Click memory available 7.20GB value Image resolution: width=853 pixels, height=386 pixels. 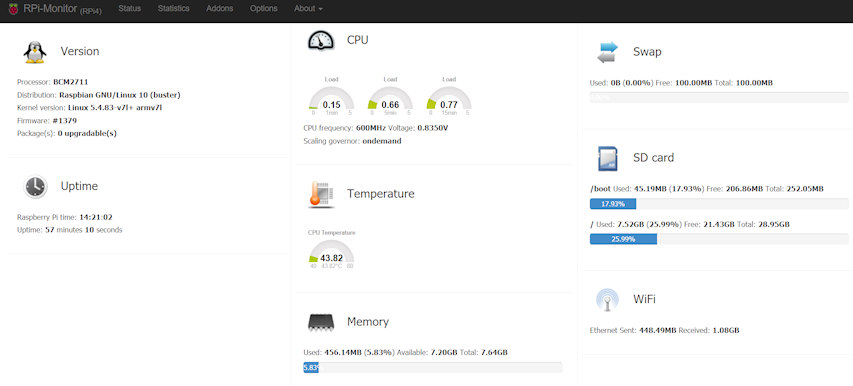[x=444, y=353]
